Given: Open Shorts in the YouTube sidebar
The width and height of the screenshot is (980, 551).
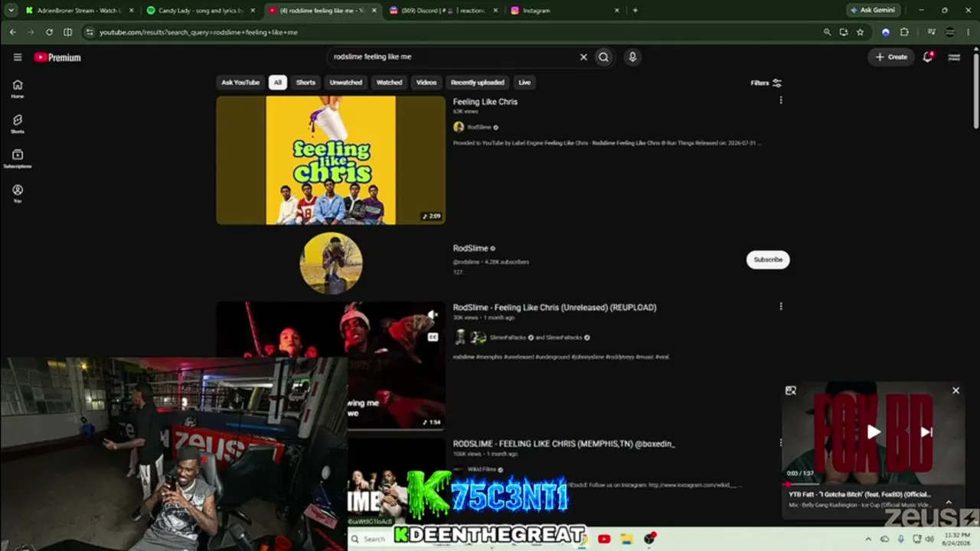Looking at the screenshot, I should coord(18,124).
